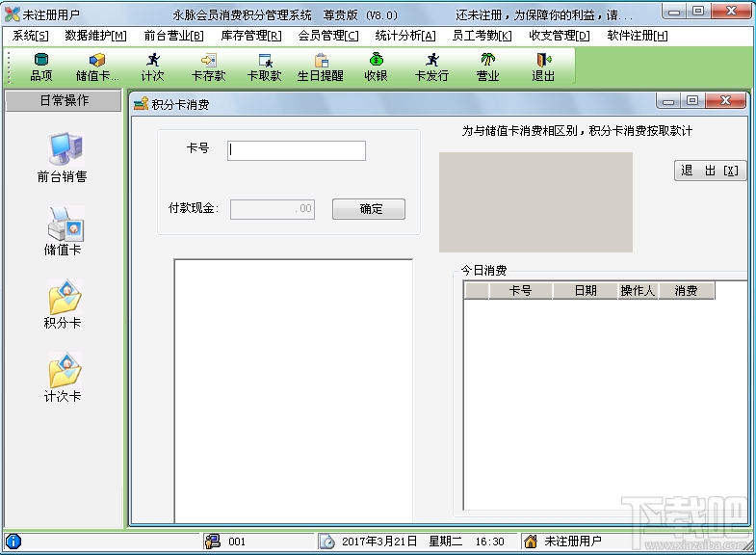Image resolution: width=756 pixels, height=555 pixels.
Task: Click the 操作人 column header
Action: coord(638,291)
